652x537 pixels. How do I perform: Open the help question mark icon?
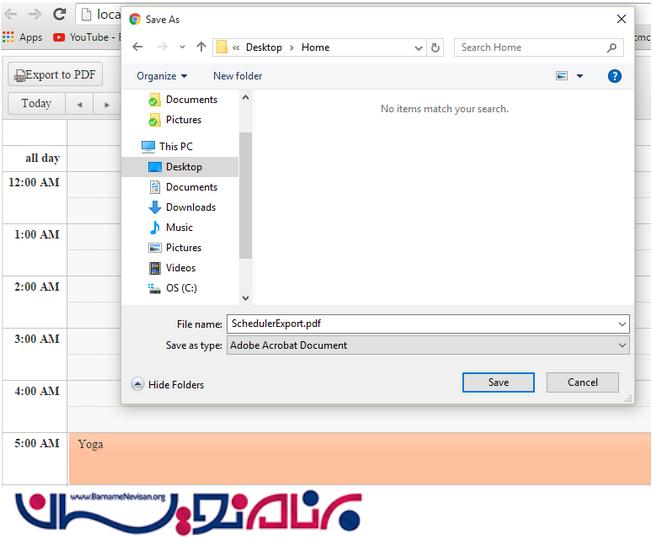pyautogui.click(x=615, y=76)
